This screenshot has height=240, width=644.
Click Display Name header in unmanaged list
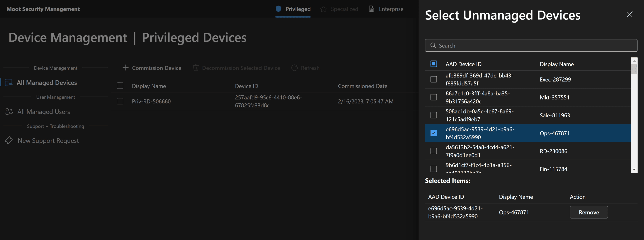point(557,64)
